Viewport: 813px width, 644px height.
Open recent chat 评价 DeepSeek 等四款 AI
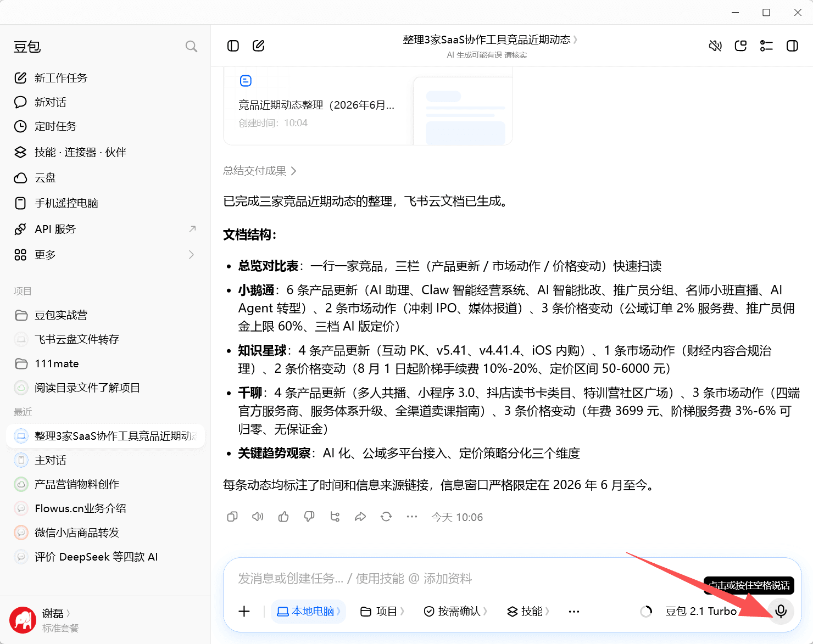105,557
